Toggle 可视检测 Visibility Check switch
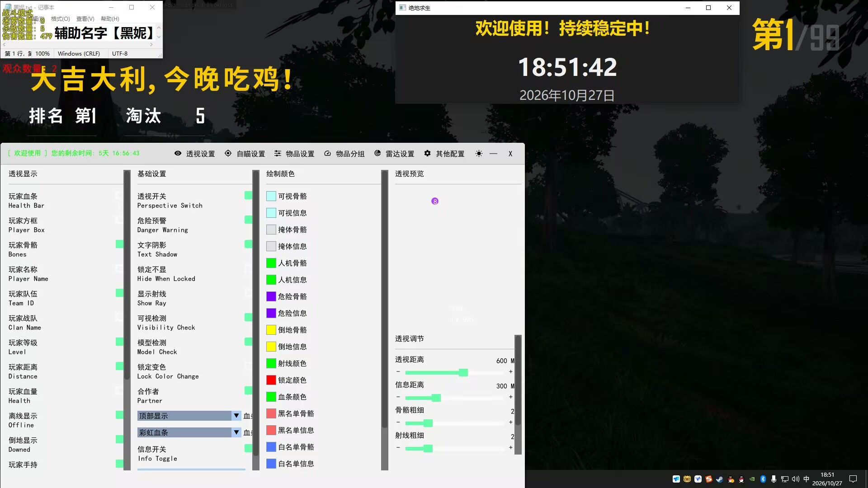The height and width of the screenshot is (488, 868). [x=248, y=317]
